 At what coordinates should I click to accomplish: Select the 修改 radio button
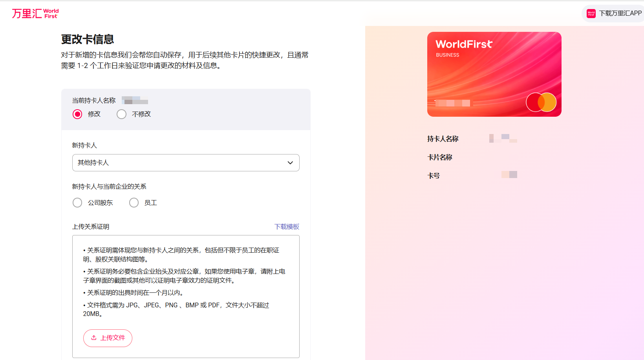(77, 114)
